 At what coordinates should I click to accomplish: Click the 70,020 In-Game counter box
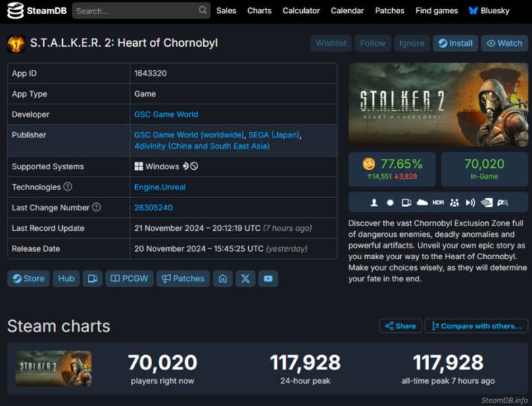(484, 169)
